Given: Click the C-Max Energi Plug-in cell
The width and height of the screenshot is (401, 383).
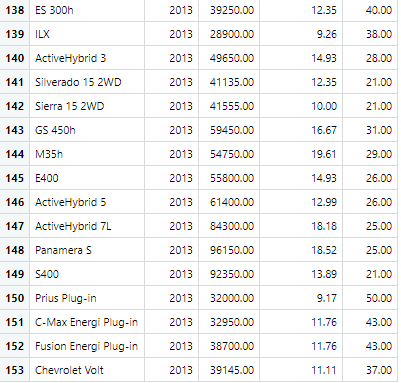Looking at the screenshot, I should point(87,322).
